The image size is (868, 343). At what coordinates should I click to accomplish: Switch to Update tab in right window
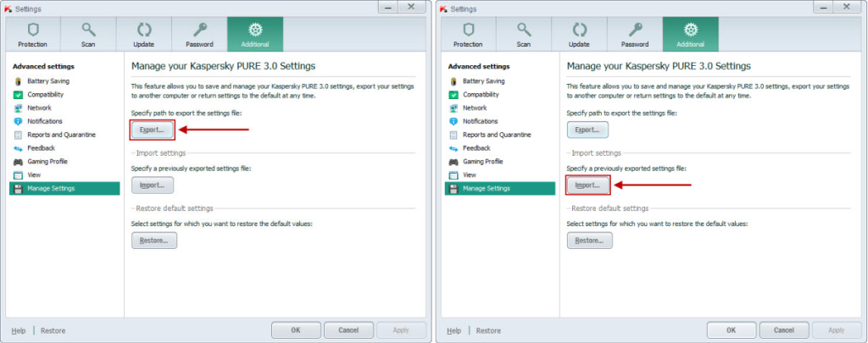point(580,34)
